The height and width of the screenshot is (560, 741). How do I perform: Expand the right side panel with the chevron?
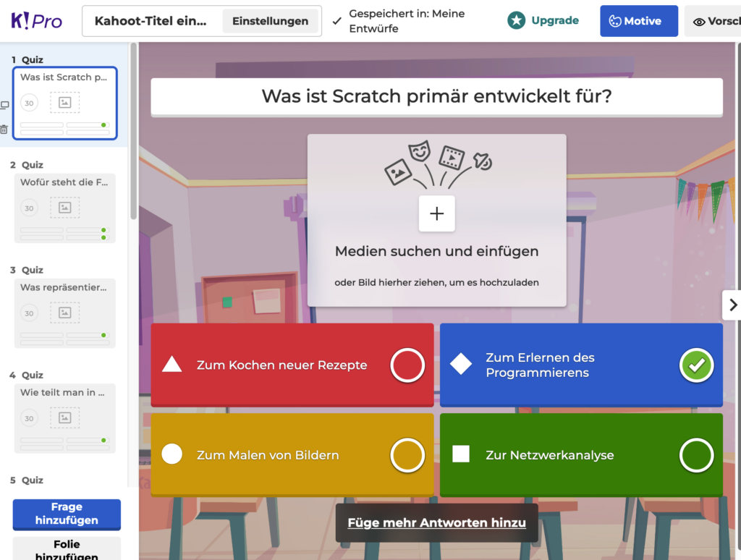pyautogui.click(x=734, y=305)
